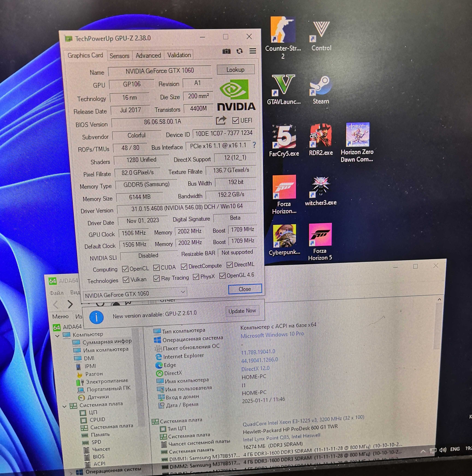Collapse Компьютер tree node in AIDA64
Viewport: 472px width, 476px height.
pyautogui.click(x=57, y=336)
